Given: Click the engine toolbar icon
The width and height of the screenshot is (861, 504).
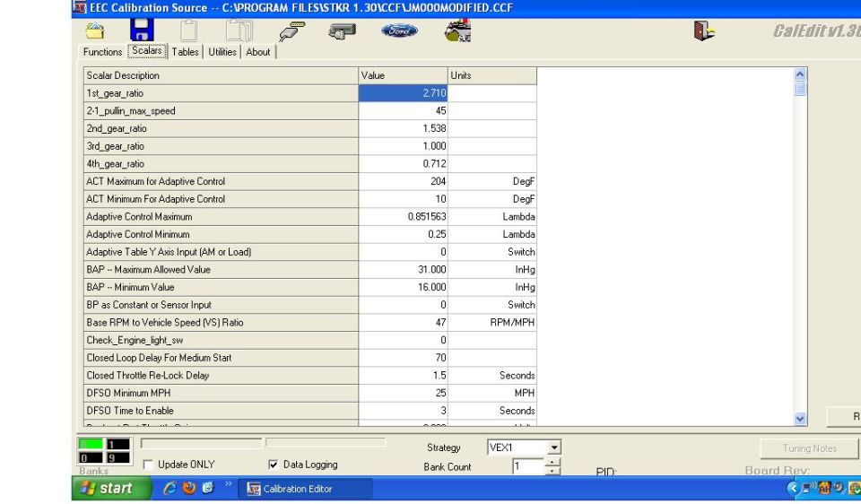Looking at the screenshot, I should 458,30.
